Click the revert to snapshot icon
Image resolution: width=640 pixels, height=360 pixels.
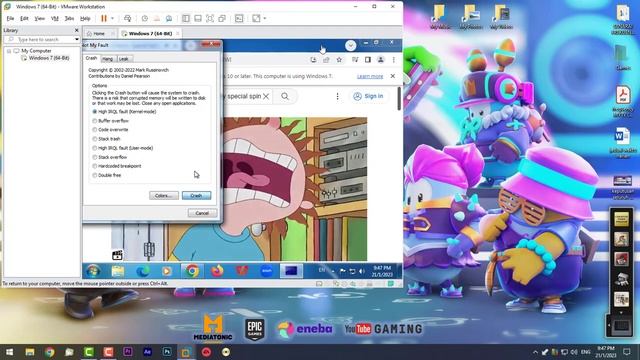coord(156,18)
